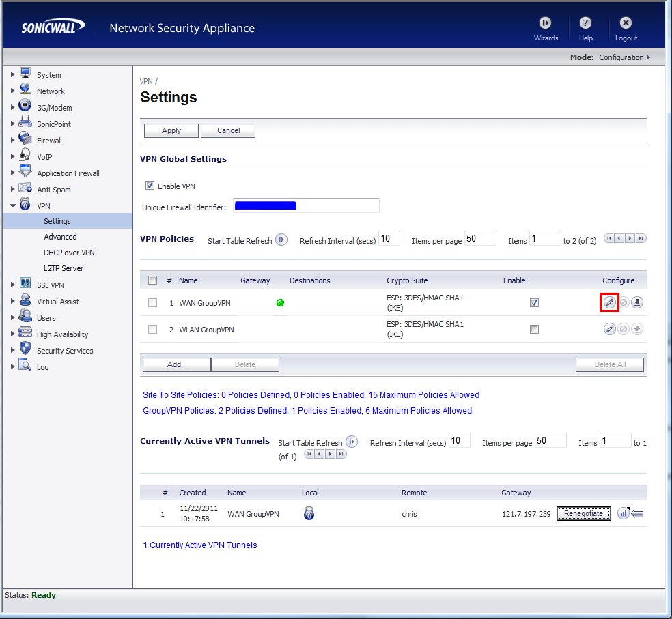672x619 pixels.
Task: View statistics icon for WAN GroupVPN tunnel
Action: tap(623, 513)
